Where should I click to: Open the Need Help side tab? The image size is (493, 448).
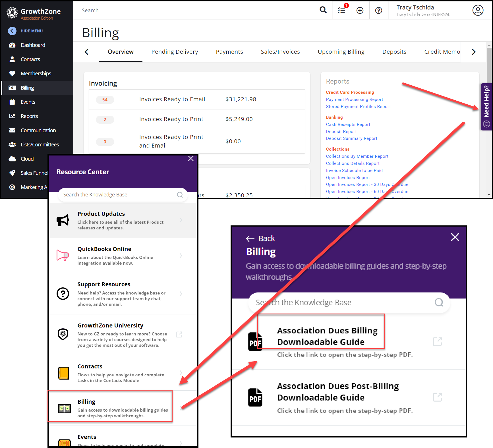(x=486, y=107)
